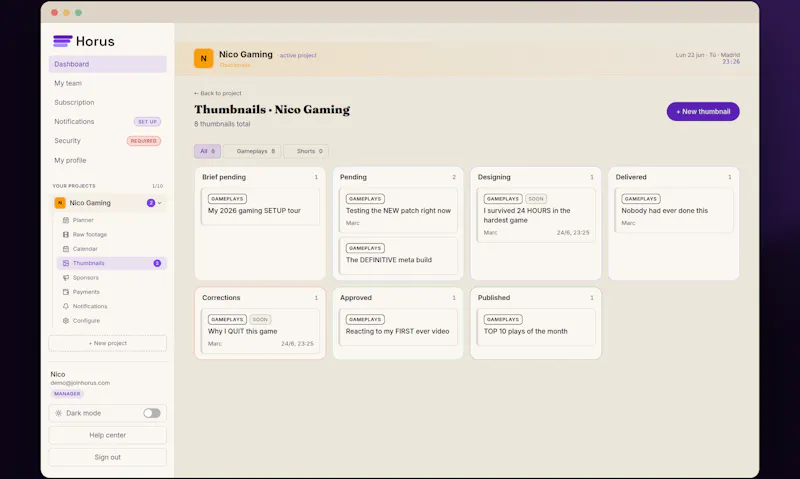This screenshot has width=800, height=479.
Task: Click the '8 thumbnails total' text
Action: 222,124
